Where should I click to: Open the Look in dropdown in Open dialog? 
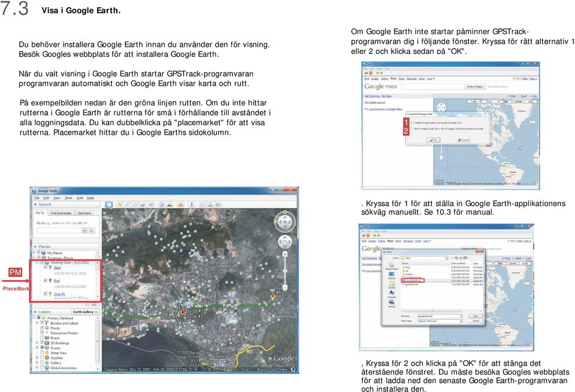tap(446, 258)
